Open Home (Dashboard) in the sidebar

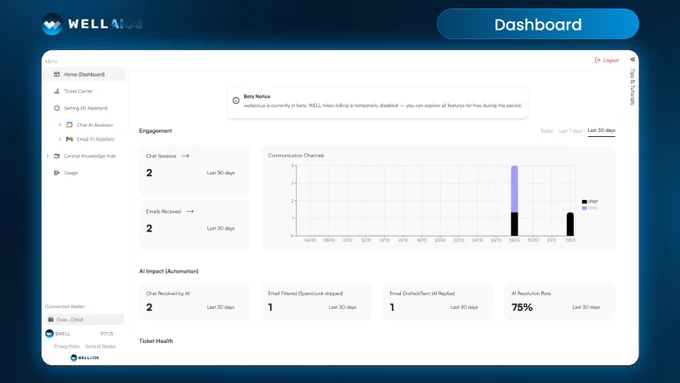(85, 74)
